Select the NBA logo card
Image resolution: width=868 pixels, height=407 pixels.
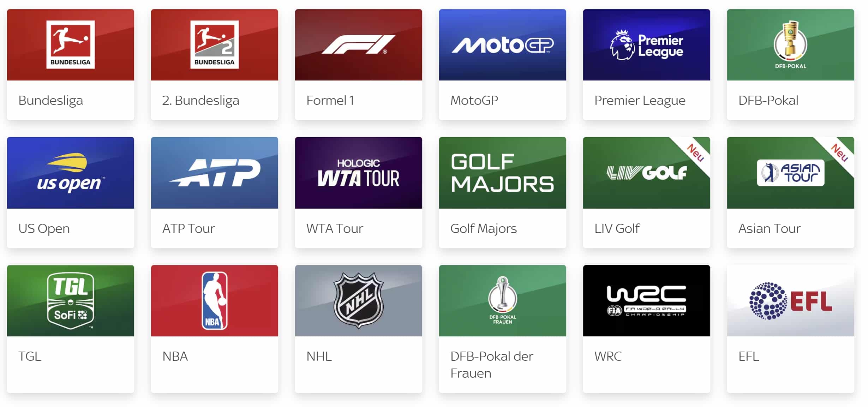(215, 301)
